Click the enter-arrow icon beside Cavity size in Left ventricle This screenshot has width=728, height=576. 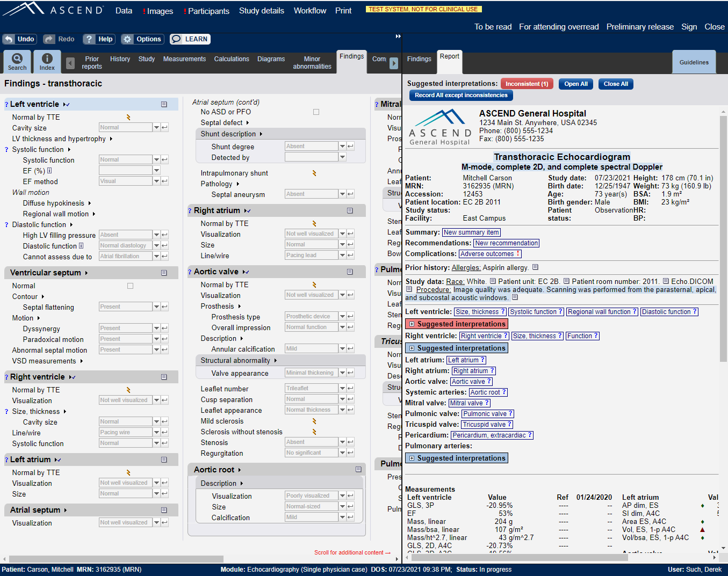pos(164,128)
